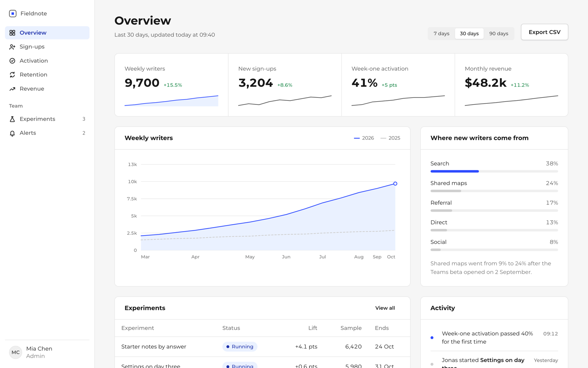The height and width of the screenshot is (368, 588).
Task: Click the +4.1 pts lift value
Action: coord(306,347)
